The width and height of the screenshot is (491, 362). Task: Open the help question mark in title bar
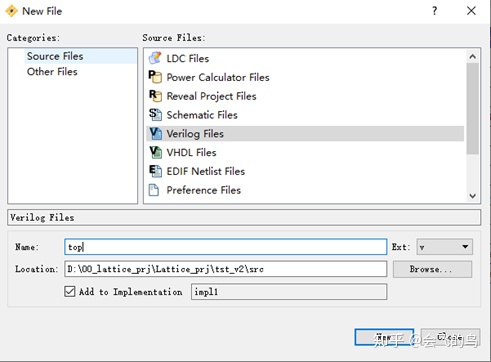point(434,11)
